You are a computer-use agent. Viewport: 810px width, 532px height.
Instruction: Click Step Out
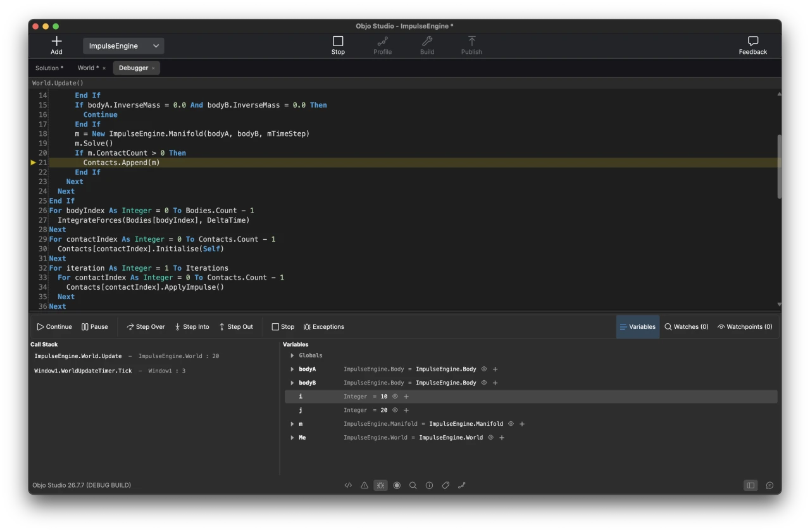pyautogui.click(x=236, y=327)
